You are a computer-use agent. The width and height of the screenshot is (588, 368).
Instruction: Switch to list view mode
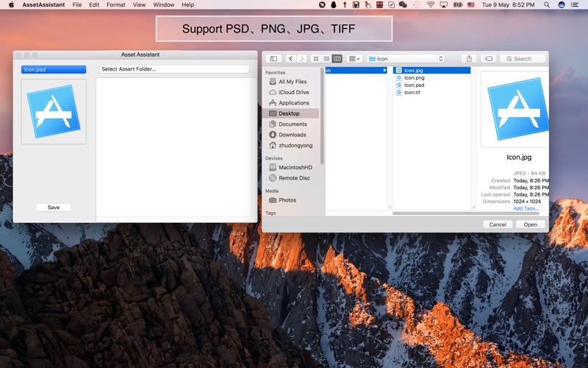pos(326,59)
